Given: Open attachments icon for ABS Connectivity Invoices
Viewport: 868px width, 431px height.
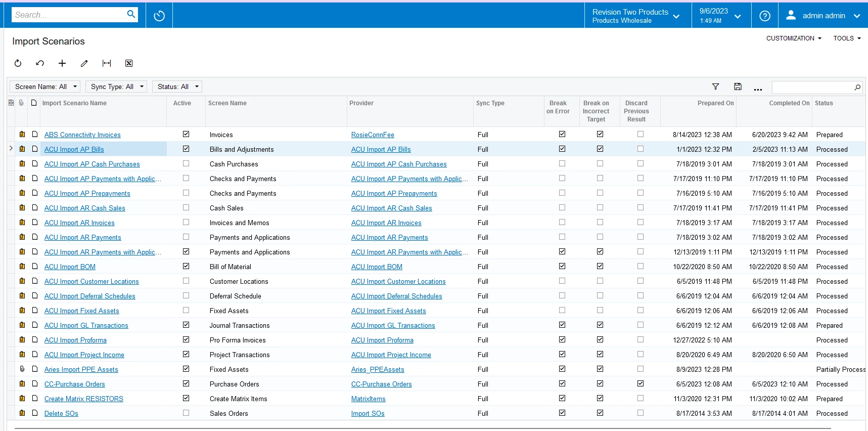Looking at the screenshot, I should [22, 135].
